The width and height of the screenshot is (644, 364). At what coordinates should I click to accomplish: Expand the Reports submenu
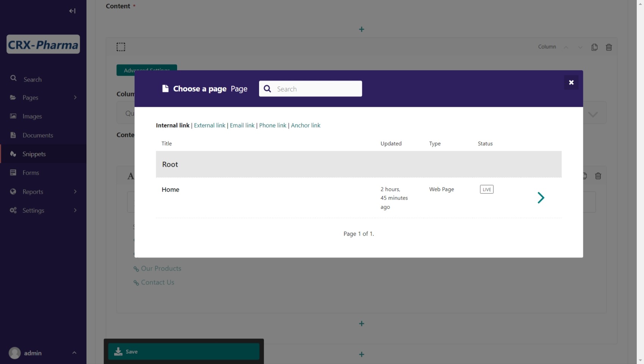(75, 192)
